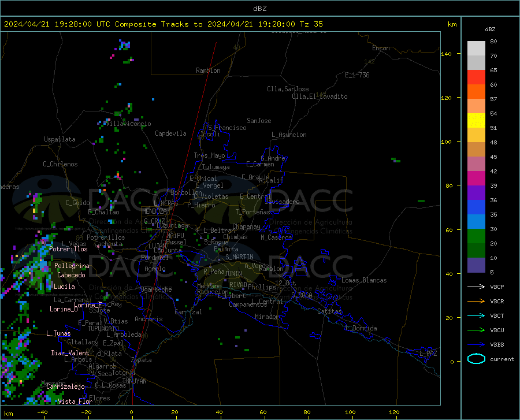This screenshot has height=420, width=520.
Task: Click the Pellegrina station label
Action: (x=72, y=266)
